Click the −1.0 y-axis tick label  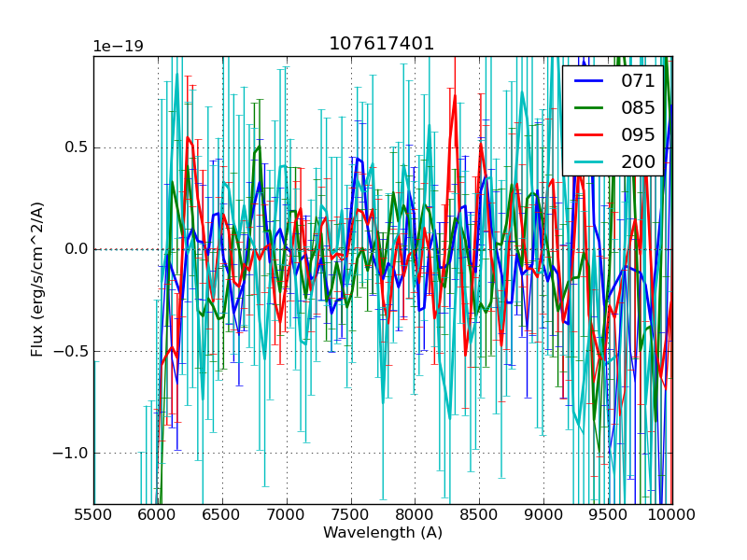click(x=69, y=454)
